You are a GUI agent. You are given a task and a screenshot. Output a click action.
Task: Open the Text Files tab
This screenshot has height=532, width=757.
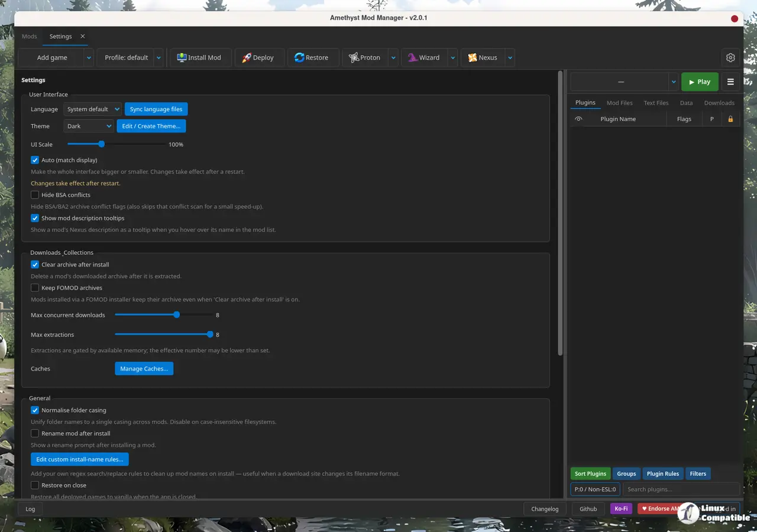(x=656, y=103)
